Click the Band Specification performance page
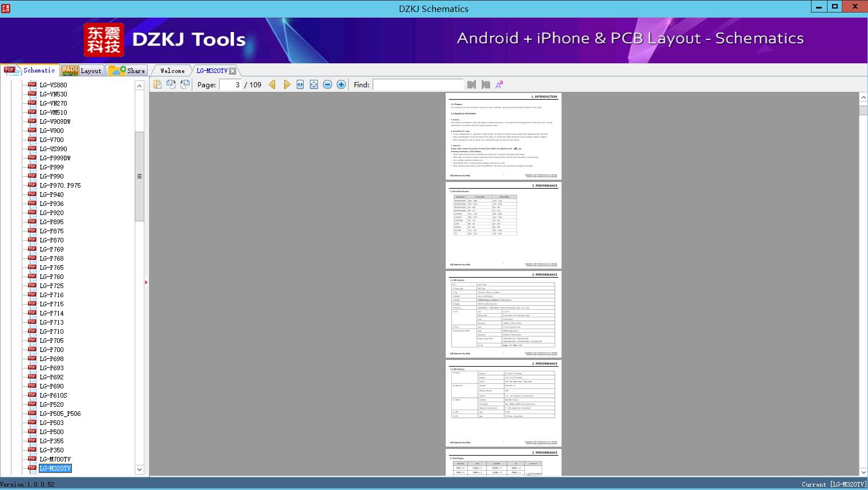This screenshot has height=490, width=868. (x=503, y=225)
